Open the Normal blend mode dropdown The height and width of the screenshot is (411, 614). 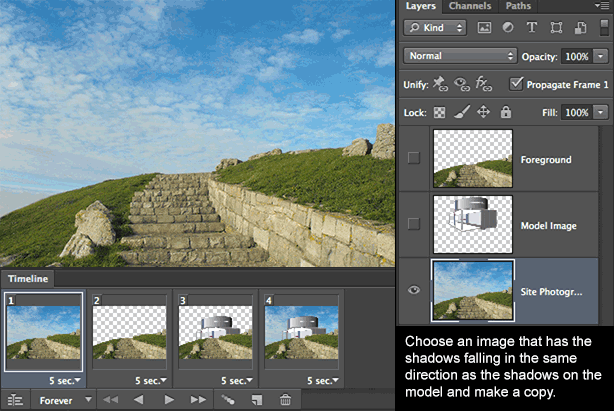click(x=460, y=56)
